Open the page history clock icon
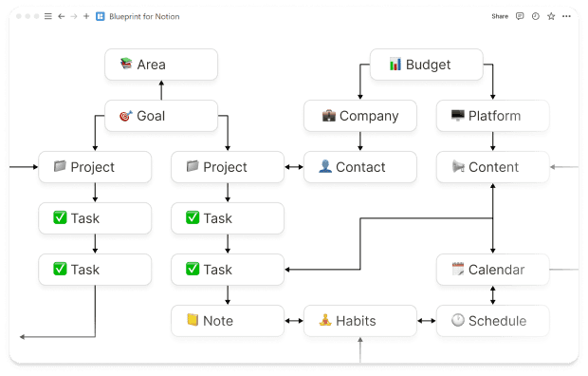This screenshot has height=376, width=588. (x=536, y=16)
